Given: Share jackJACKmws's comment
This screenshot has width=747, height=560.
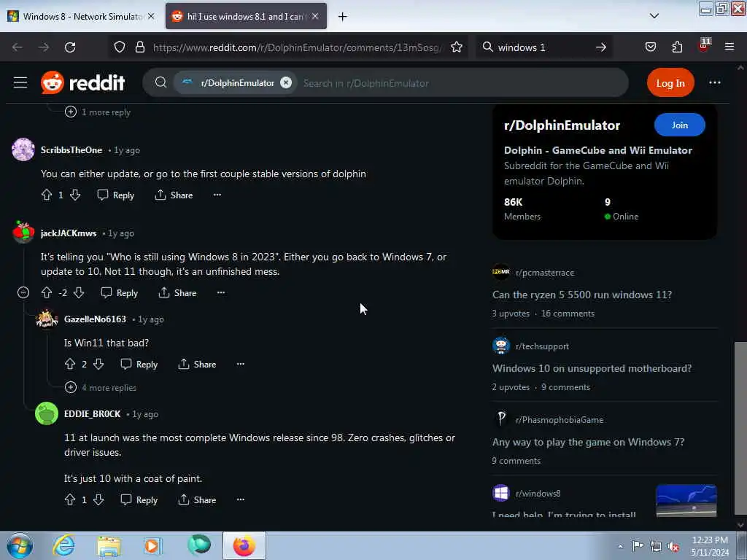Looking at the screenshot, I should [178, 292].
